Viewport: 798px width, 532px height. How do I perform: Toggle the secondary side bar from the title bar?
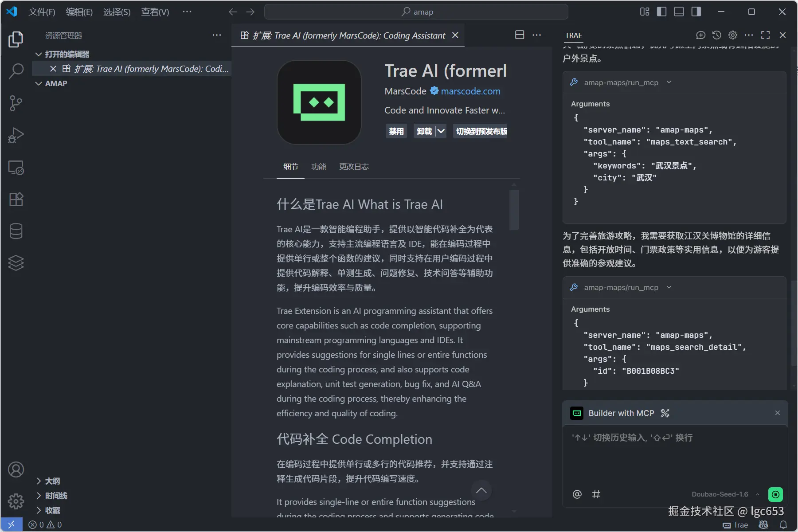696,12
